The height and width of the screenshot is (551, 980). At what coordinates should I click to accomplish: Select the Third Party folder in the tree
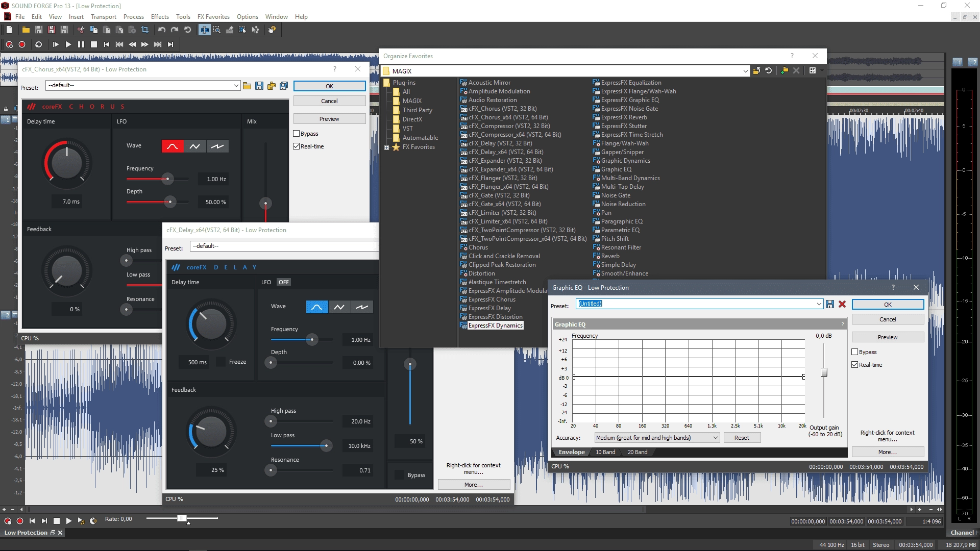(x=417, y=110)
